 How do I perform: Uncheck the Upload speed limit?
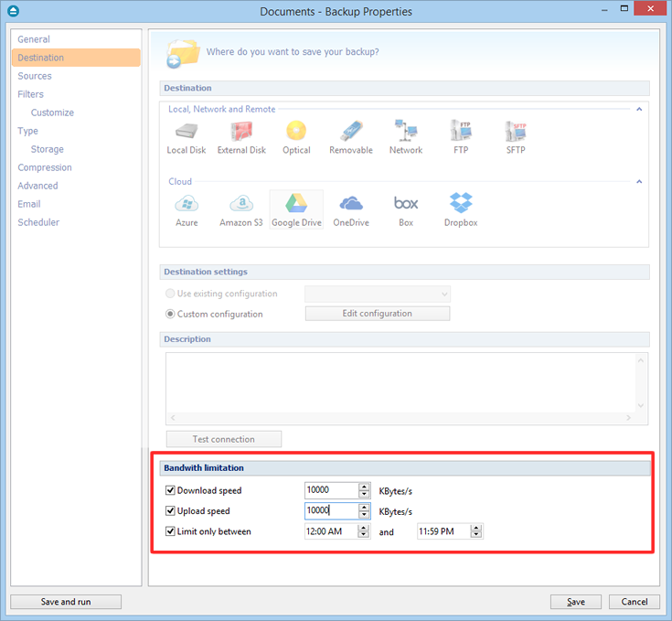[170, 510]
